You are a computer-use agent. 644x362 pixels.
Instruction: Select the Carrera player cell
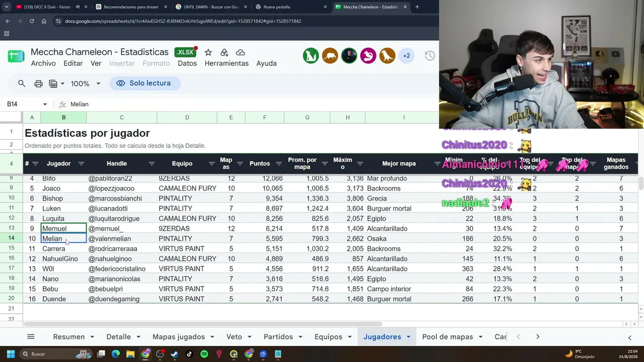(63, 249)
